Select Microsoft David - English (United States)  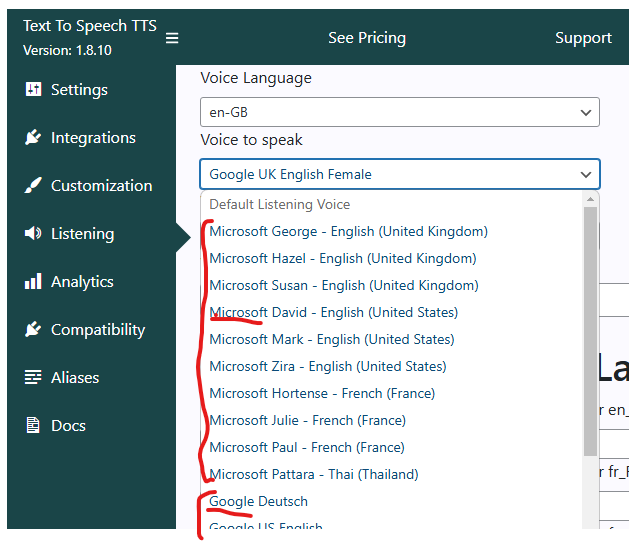point(392,312)
